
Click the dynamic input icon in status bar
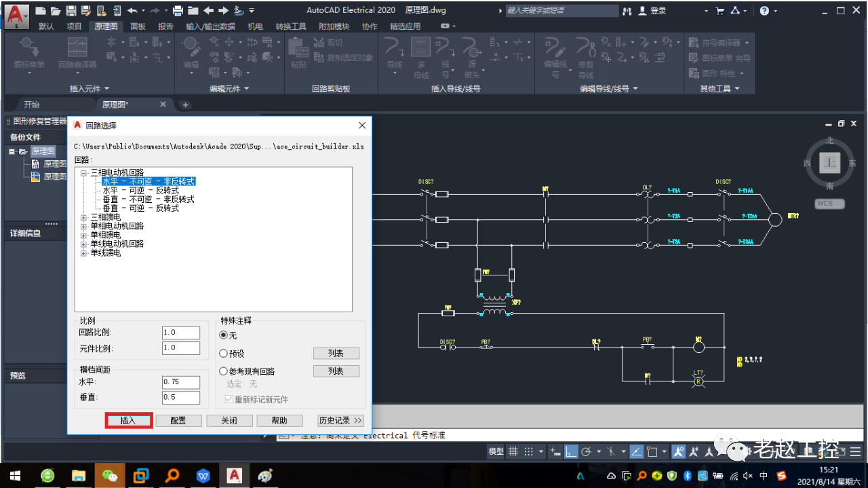tap(555, 451)
